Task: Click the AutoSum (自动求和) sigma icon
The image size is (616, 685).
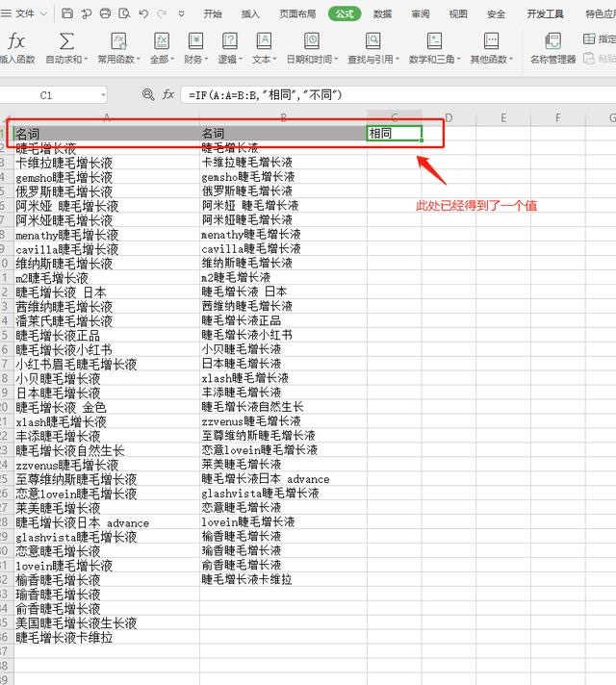Action: click(x=66, y=41)
